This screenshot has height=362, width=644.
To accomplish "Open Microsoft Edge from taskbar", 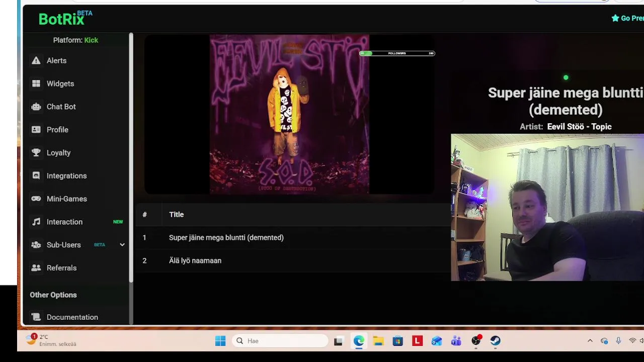I will (x=359, y=341).
